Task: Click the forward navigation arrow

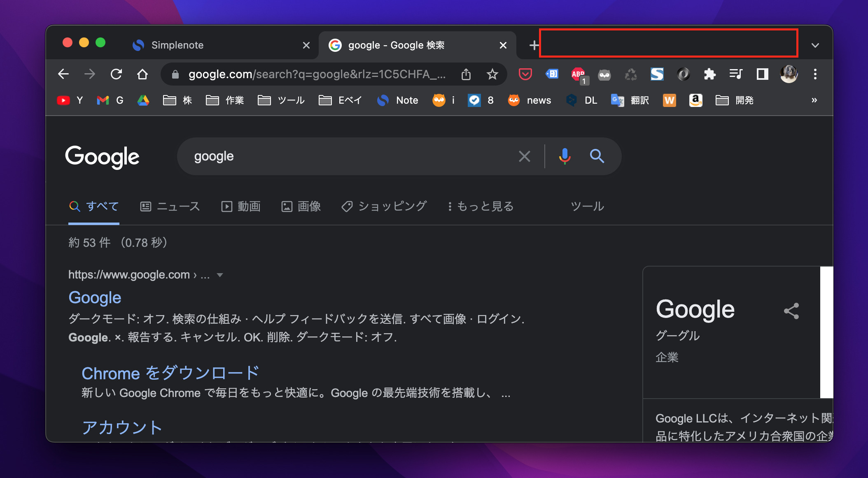Action: coord(90,74)
